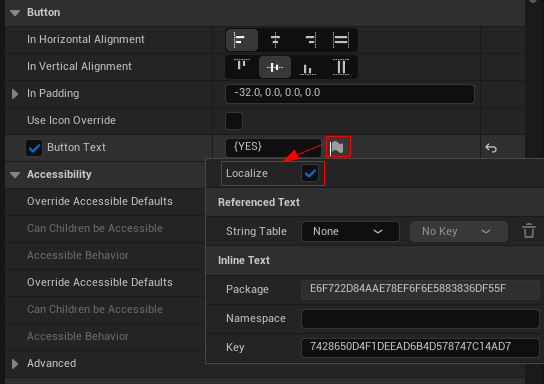
Task: Set horizontal alignment to center
Action: click(275, 40)
